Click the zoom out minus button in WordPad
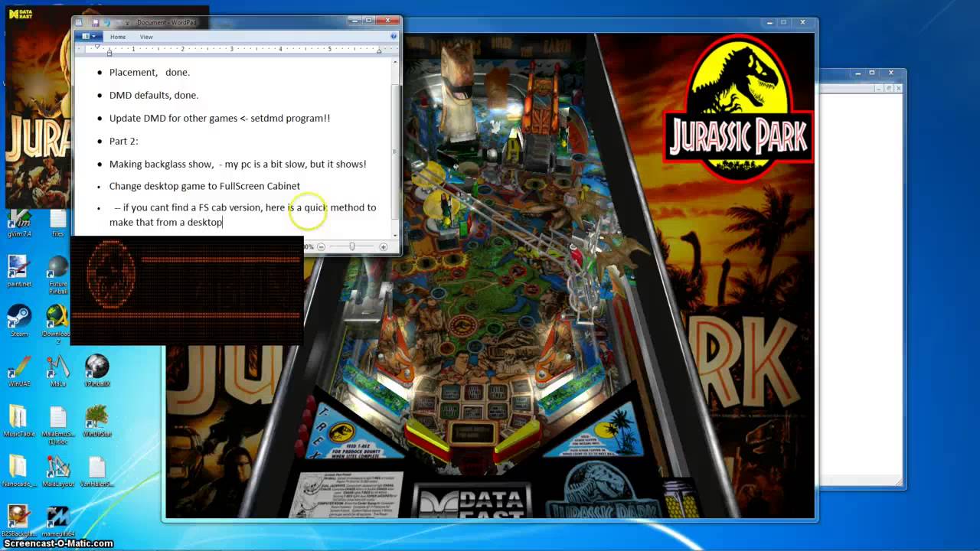Screen dimensions: 980x551 [x=321, y=246]
